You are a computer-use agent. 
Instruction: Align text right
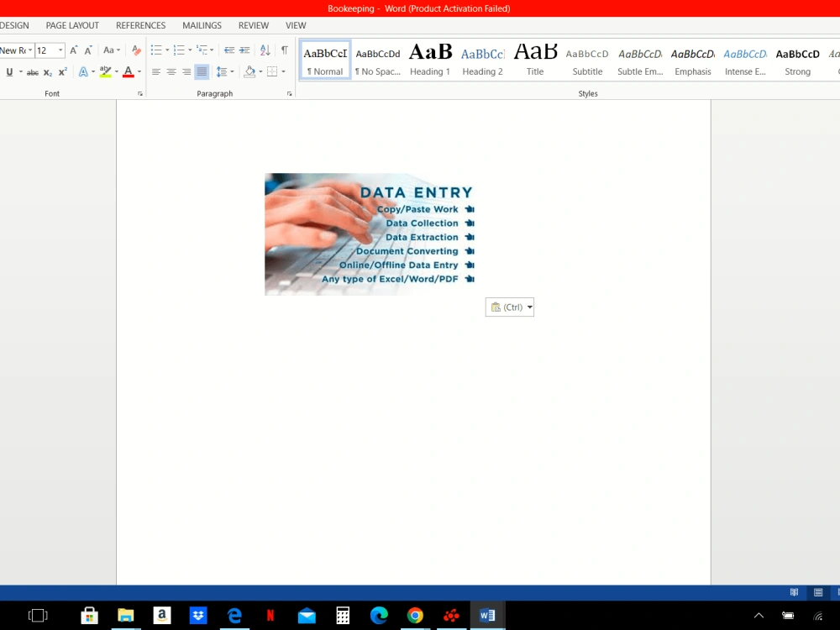point(186,71)
